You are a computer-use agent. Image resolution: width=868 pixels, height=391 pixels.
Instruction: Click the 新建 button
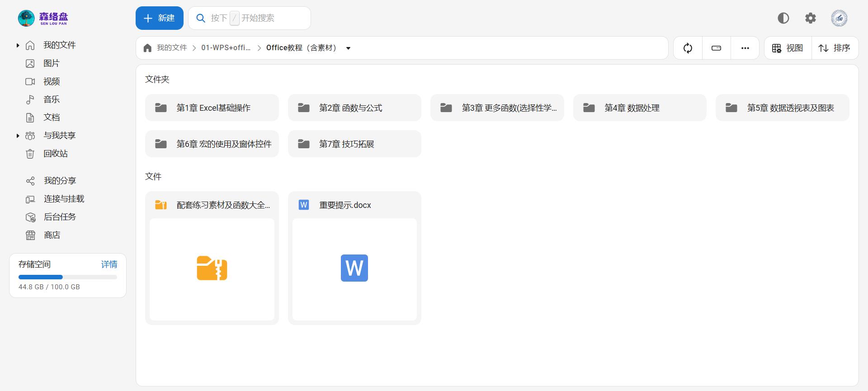(x=159, y=18)
